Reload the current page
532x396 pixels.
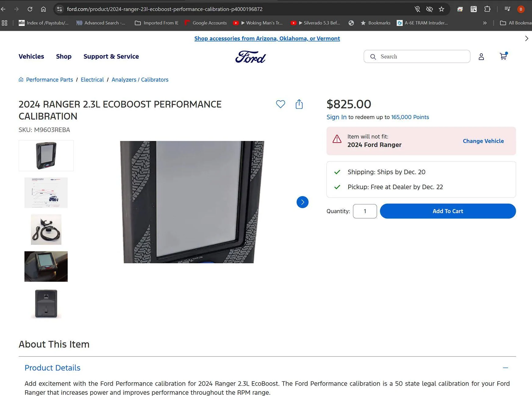click(x=30, y=9)
